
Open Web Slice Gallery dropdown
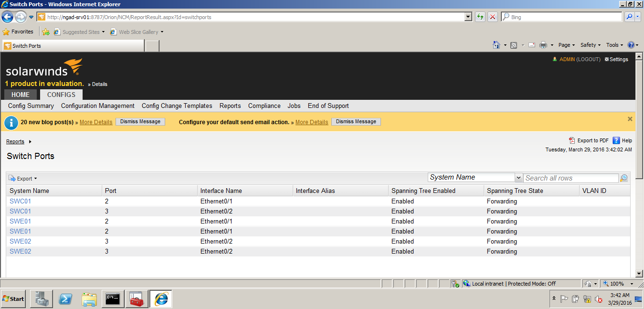[162, 32]
